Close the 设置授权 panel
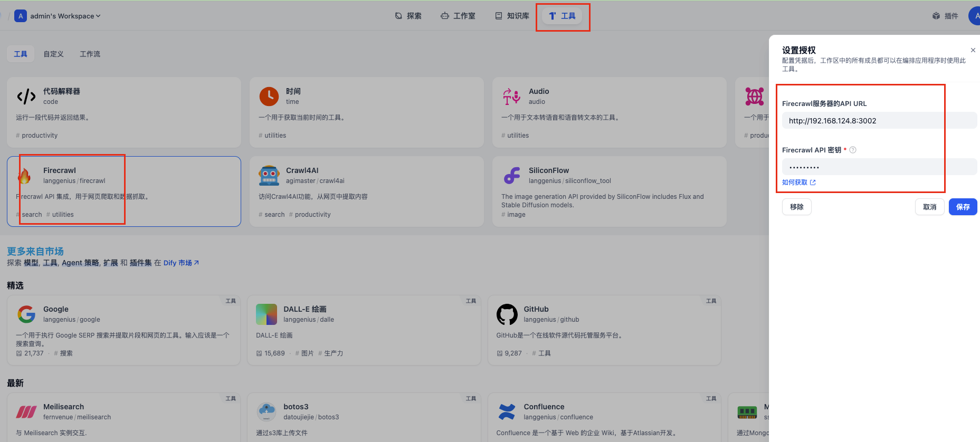 tap(973, 50)
